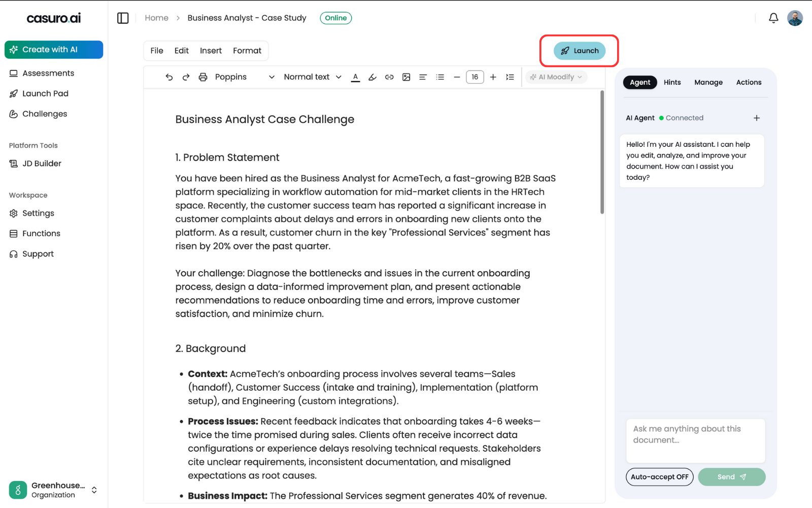This screenshot has height=508, width=812.
Task: Open the Poppins font dropdown
Action: (244, 77)
